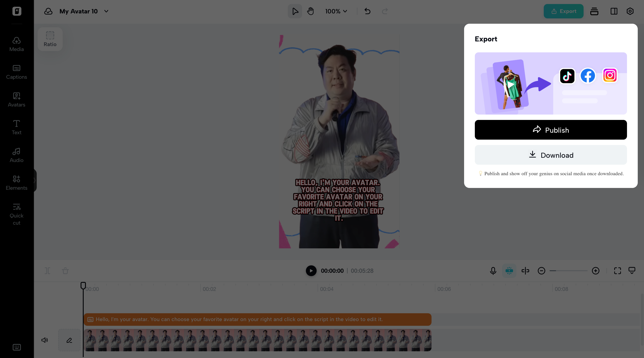Click the Publish button
644x358 pixels.
(x=550, y=130)
